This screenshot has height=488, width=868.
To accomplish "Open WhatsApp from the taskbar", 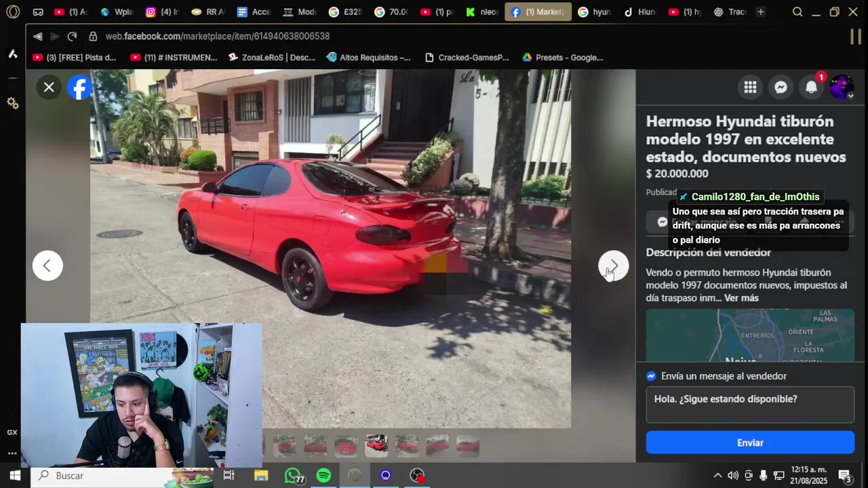I will click(x=293, y=476).
